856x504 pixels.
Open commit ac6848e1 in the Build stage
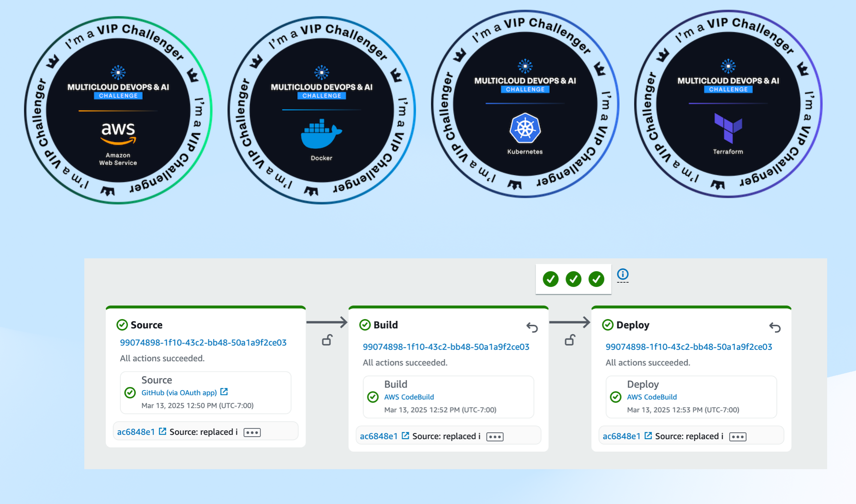379,436
